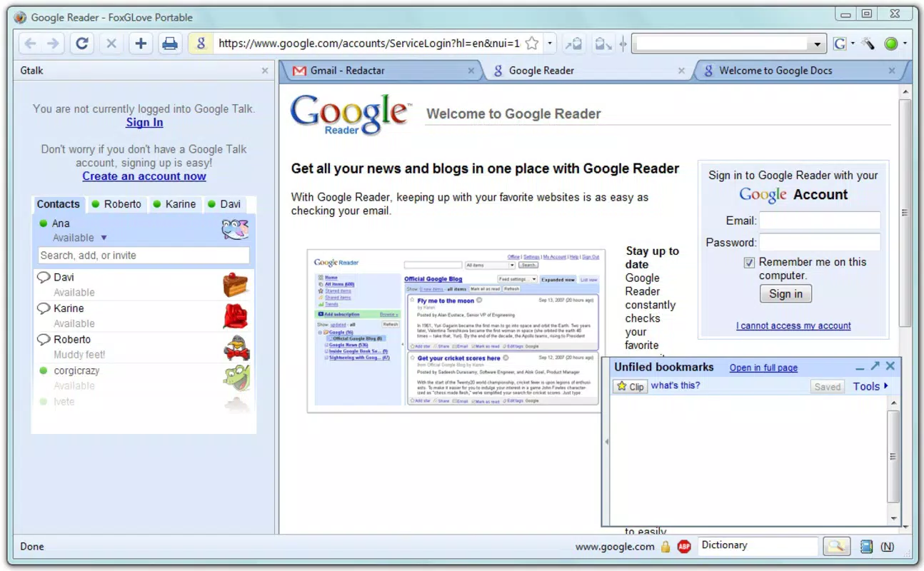Select contact corgicrazy in the list
This screenshot has height=571, width=924.
tap(143, 378)
